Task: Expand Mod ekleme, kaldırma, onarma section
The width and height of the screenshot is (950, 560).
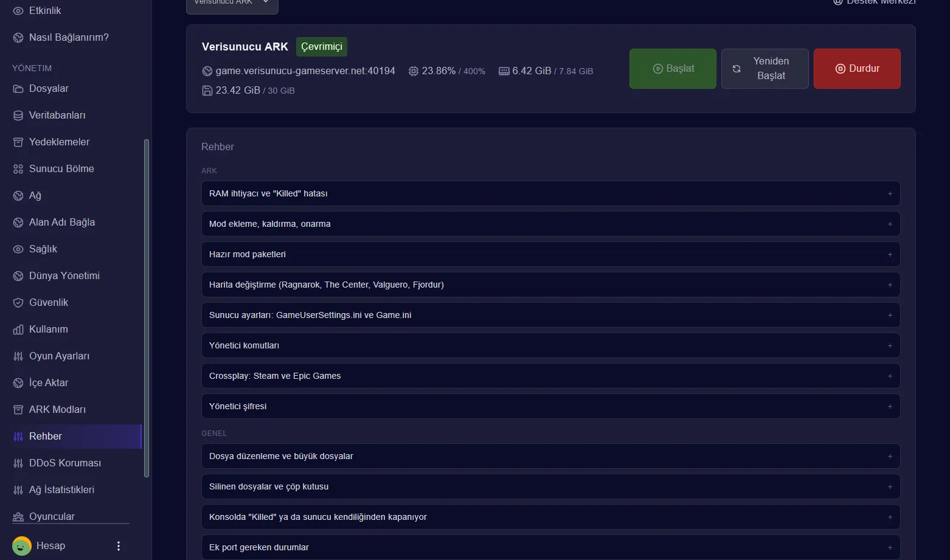Action: (551, 224)
